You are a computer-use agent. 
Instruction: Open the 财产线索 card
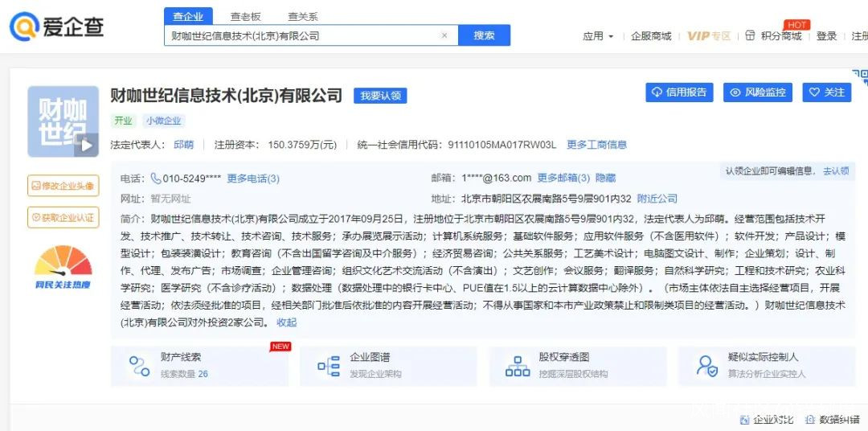(x=199, y=366)
